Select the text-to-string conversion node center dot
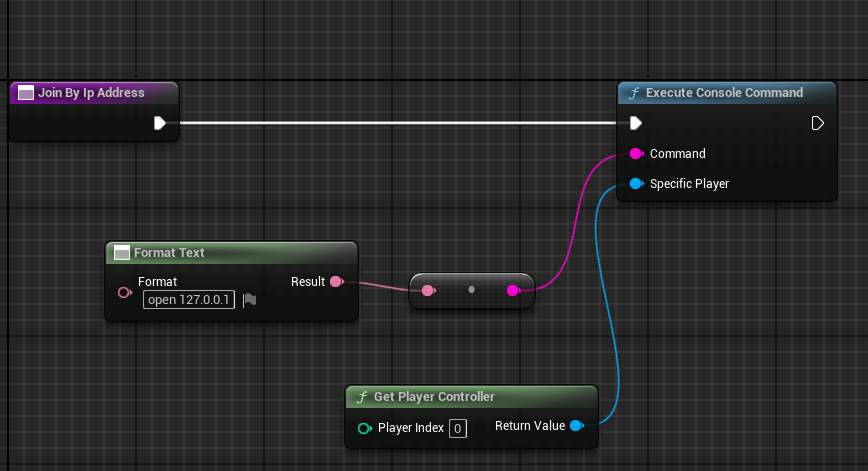 472,289
